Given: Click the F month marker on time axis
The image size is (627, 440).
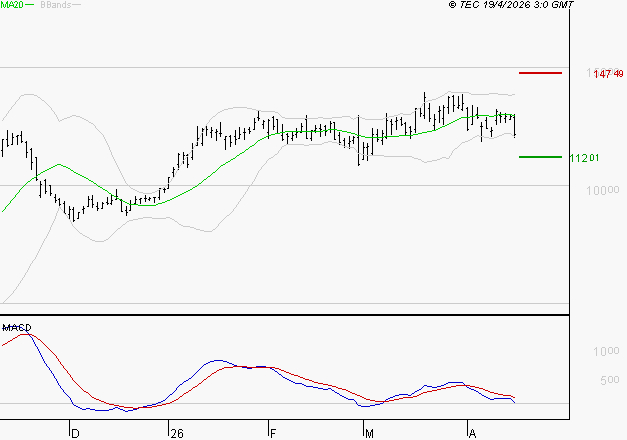Looking at the screenshot, I should 273,434.
